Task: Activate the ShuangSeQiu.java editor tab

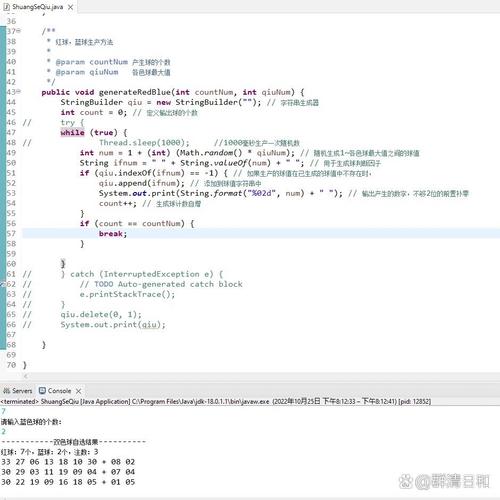Action: point(37,7)
